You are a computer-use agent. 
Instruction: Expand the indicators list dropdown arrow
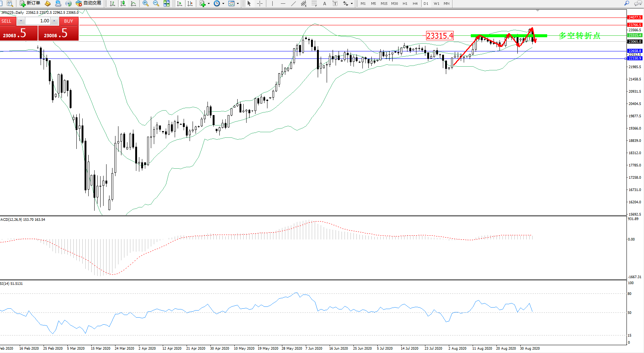(209, 3)
